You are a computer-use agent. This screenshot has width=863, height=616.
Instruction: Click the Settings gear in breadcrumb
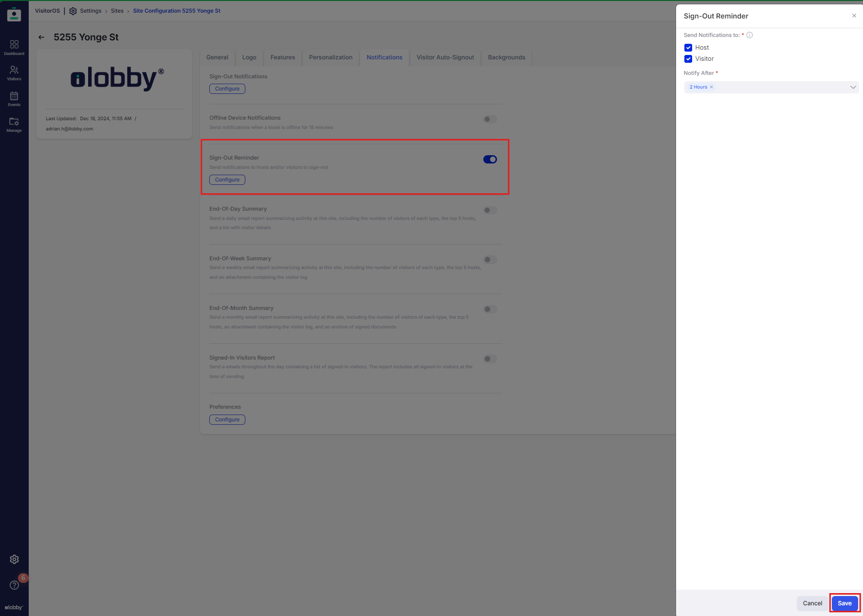point(73,11)
